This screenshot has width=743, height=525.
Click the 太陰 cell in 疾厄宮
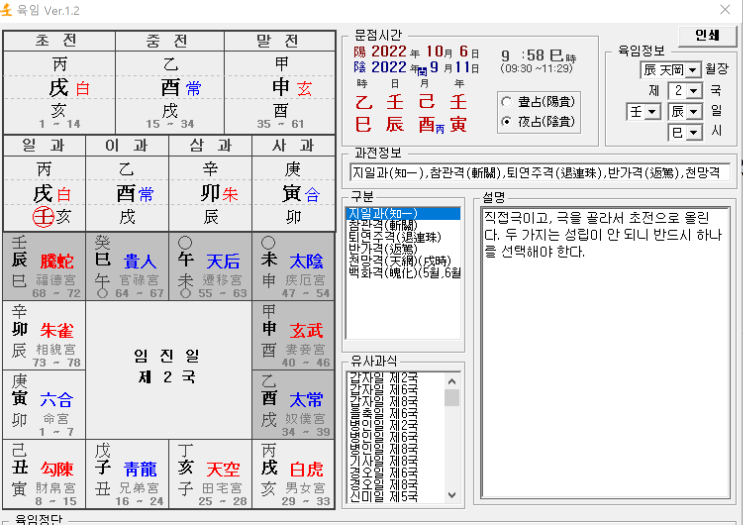point(293,266)
